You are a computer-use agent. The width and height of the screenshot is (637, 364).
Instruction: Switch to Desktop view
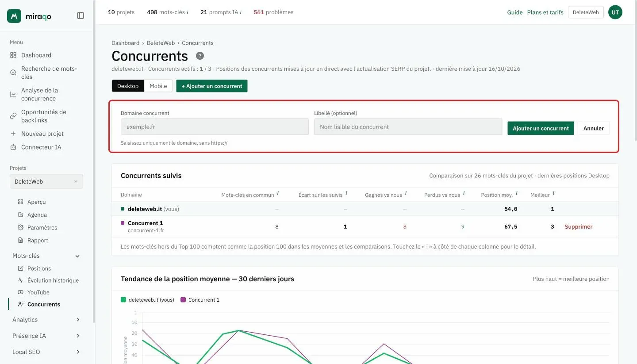pos(128,86)
